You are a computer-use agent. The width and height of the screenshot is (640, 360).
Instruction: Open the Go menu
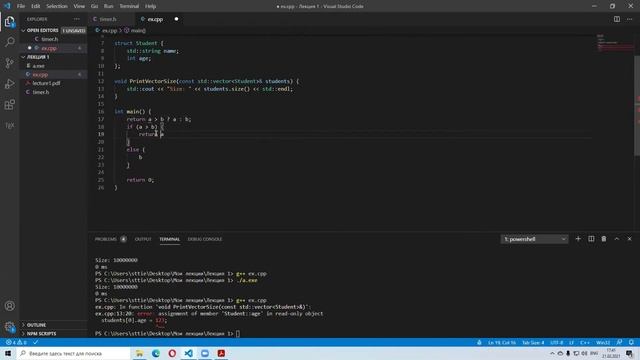click(94, 6)
